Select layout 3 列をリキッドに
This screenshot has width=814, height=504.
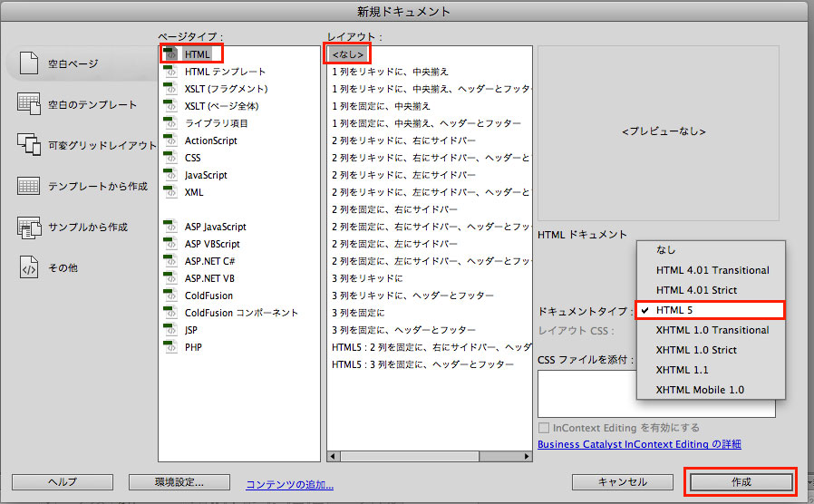(x=367, y=278)
